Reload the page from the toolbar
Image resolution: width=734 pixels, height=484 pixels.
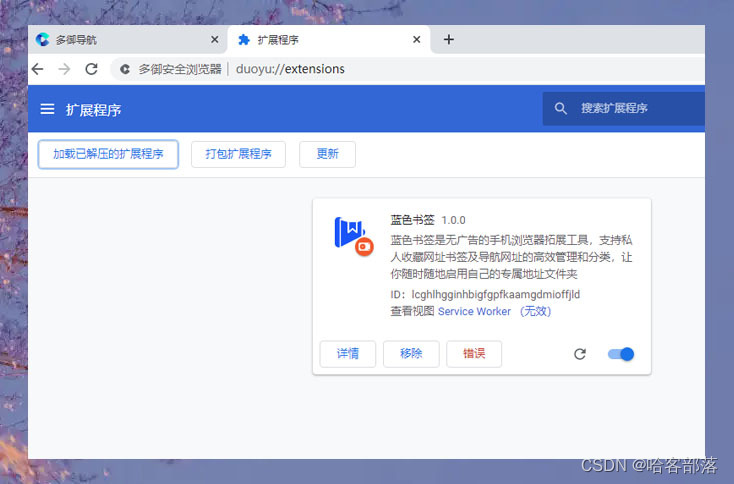(x=91, y=69)
